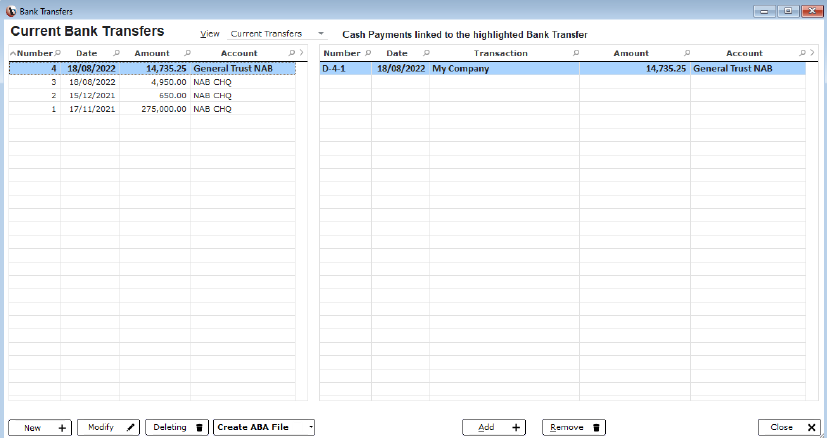Expand right table columns using the chevron arrow

[x=812, y=53]
